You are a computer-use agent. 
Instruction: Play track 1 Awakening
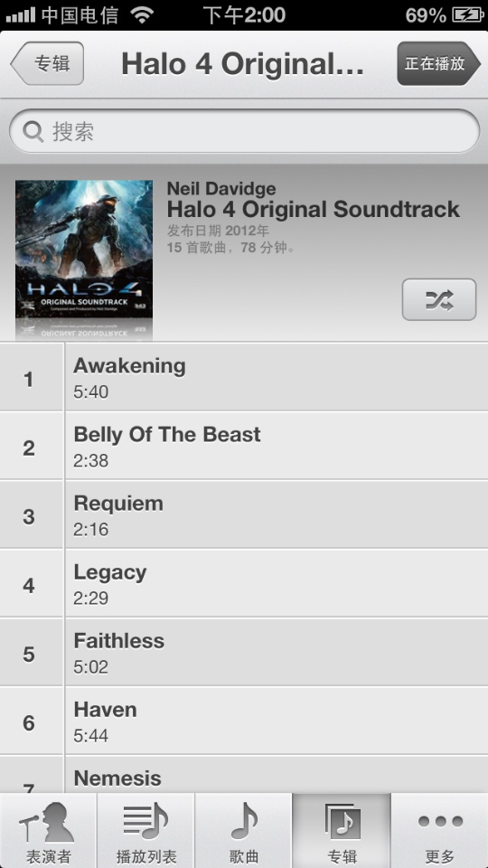click(244, 377)
